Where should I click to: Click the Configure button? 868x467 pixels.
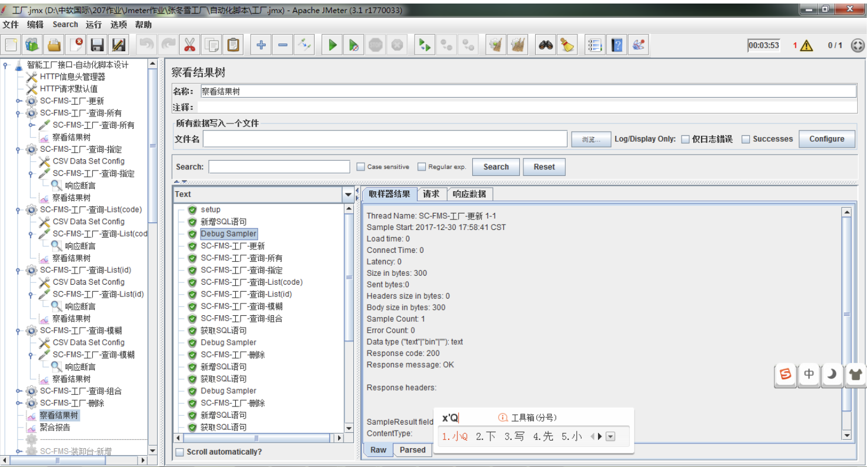(826, 139)
